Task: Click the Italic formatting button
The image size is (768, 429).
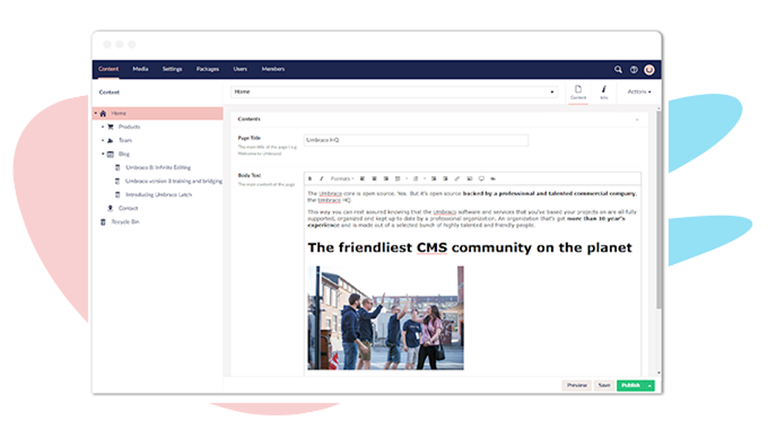Action: coord(321,179)
